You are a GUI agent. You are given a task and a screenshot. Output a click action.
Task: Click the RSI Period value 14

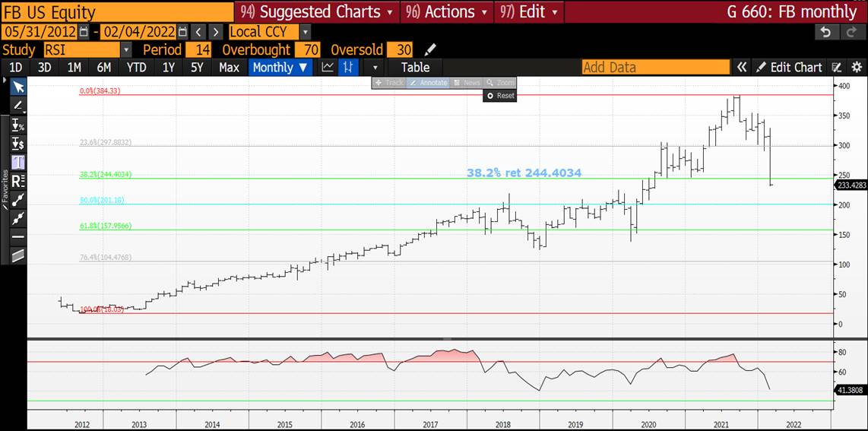point(198,50)
